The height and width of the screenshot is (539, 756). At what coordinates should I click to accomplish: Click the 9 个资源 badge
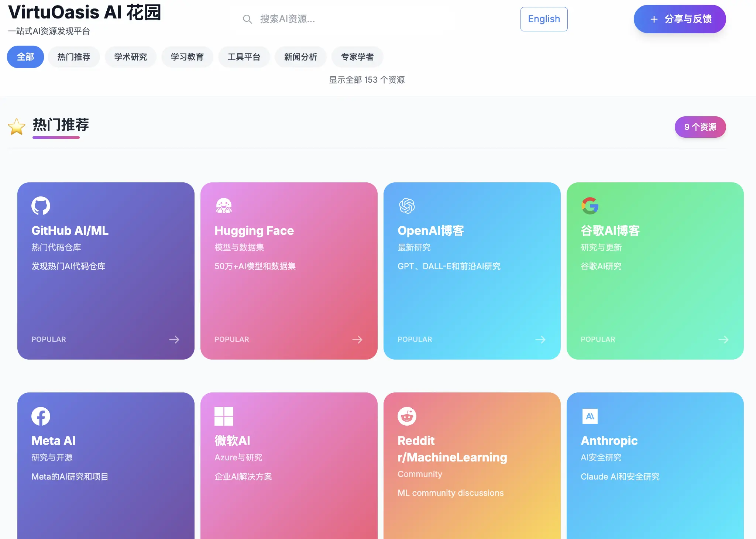[700, 127]
